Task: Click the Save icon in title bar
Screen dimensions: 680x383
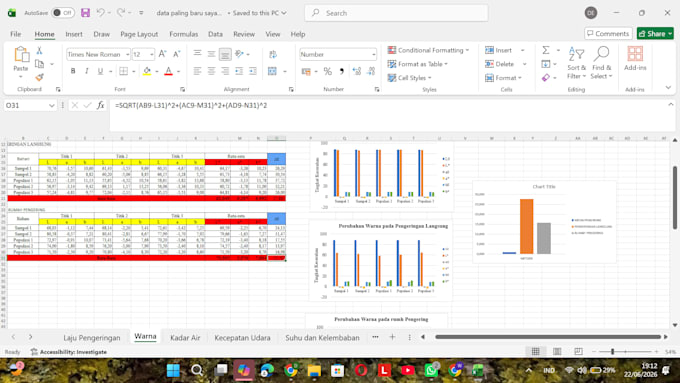Action: [x=85, y=13]
